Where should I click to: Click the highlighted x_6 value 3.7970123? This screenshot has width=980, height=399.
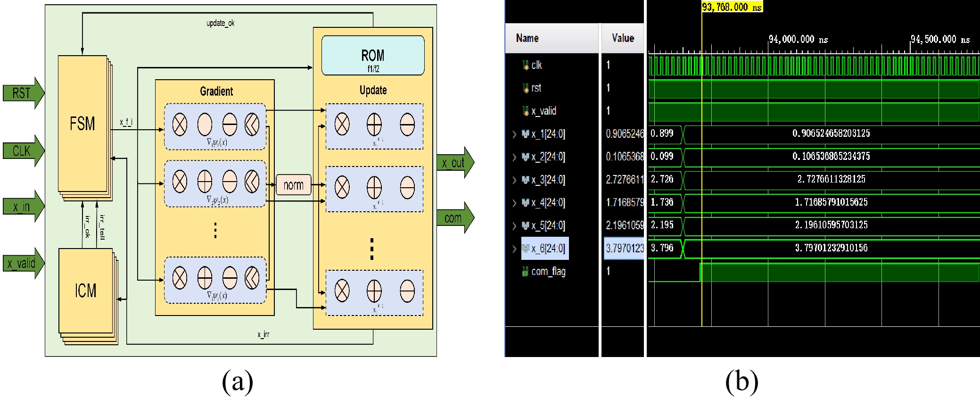point(624,249)
